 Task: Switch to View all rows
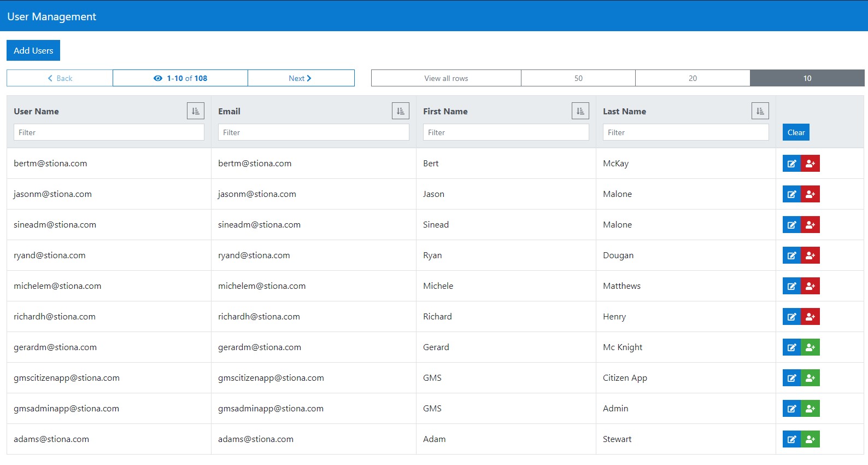446,78
